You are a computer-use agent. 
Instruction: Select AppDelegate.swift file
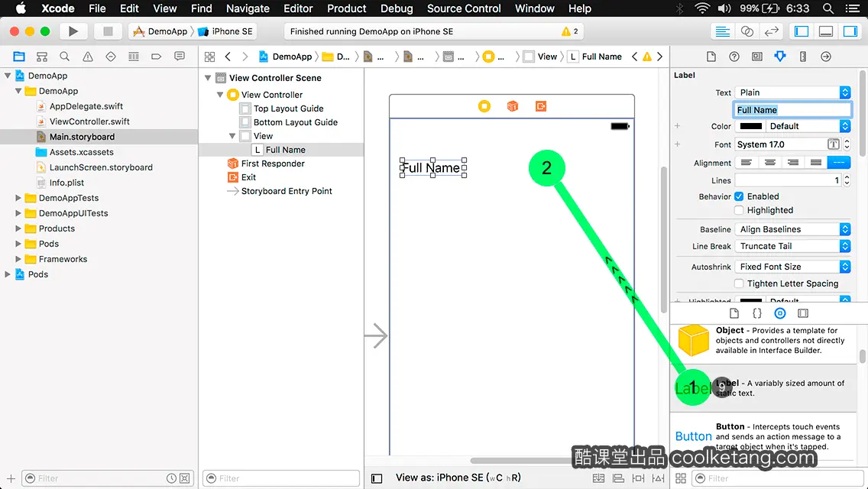coord(86,106)
